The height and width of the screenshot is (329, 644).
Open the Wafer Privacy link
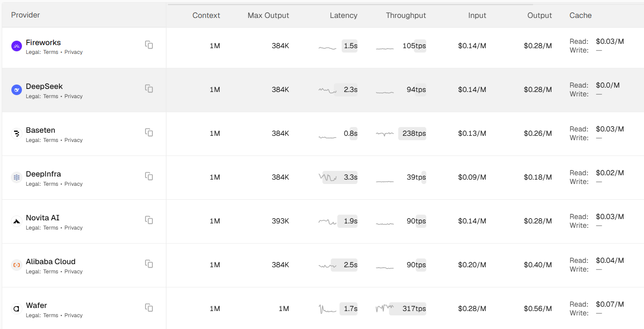[74, 315]
